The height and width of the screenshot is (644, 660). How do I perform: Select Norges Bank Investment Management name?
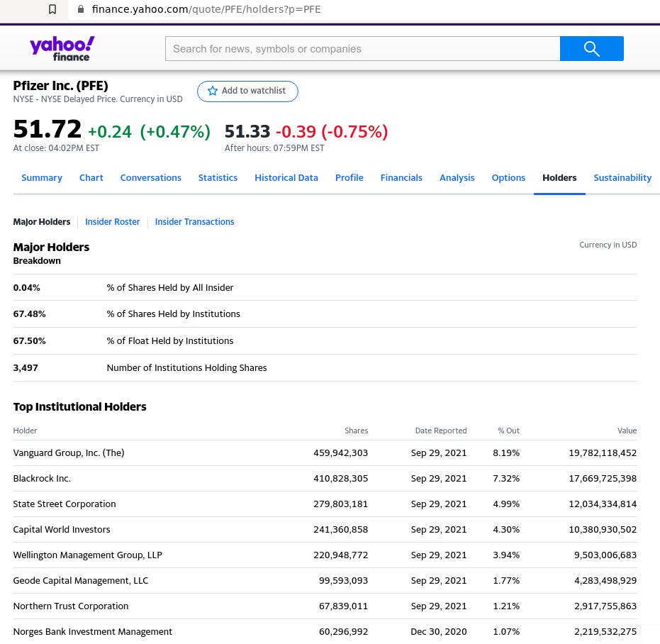pos(93,631)
